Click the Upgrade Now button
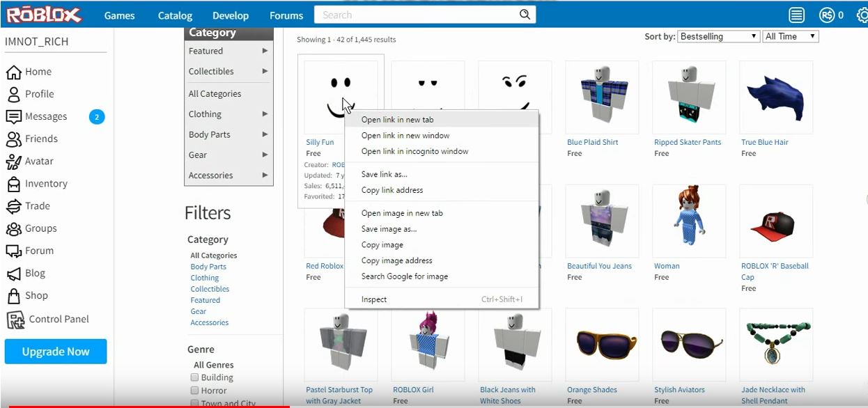 click(56, 352)
